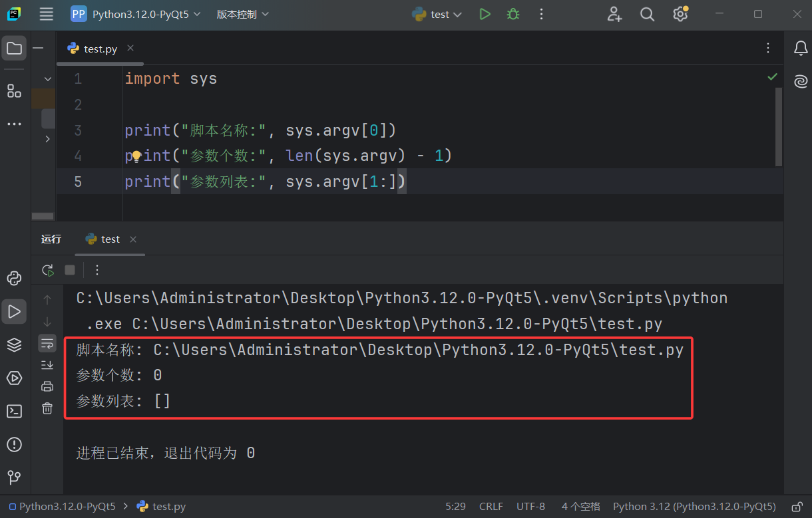The height and width of the screenshot is (518, 812).
Task: Open more actions next to debug button
Action: point(541,14)
